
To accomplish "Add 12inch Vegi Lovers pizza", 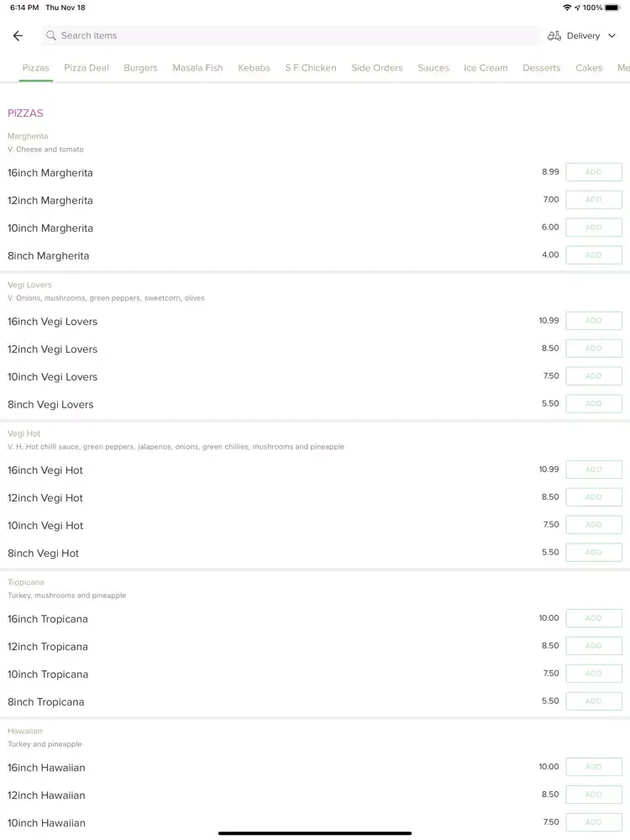I will coord(594,349).
